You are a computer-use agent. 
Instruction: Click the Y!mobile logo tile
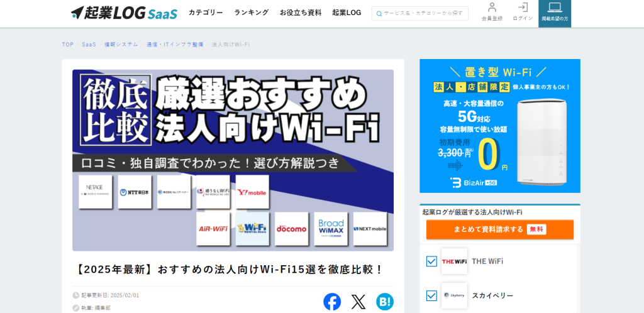(x=252, y=192)
